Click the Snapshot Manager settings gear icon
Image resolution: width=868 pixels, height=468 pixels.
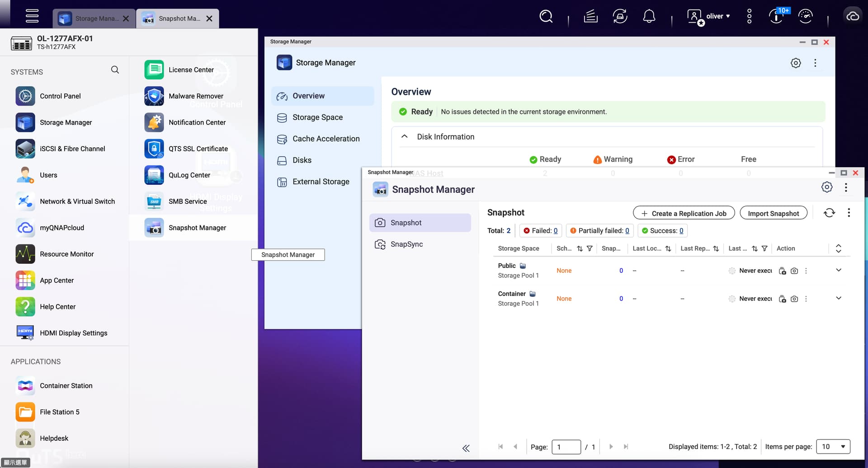coord(826,187)
